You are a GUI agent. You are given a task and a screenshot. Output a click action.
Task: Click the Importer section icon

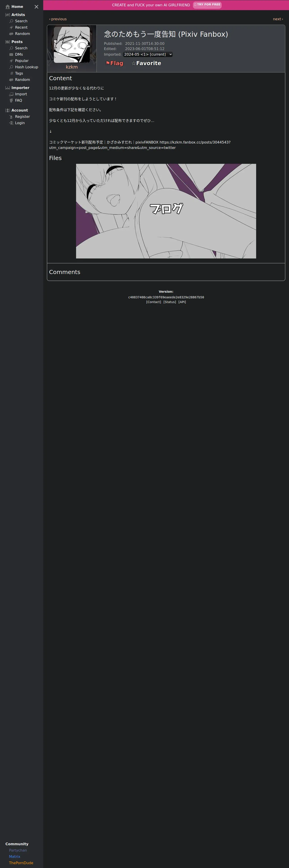[8, 88]
